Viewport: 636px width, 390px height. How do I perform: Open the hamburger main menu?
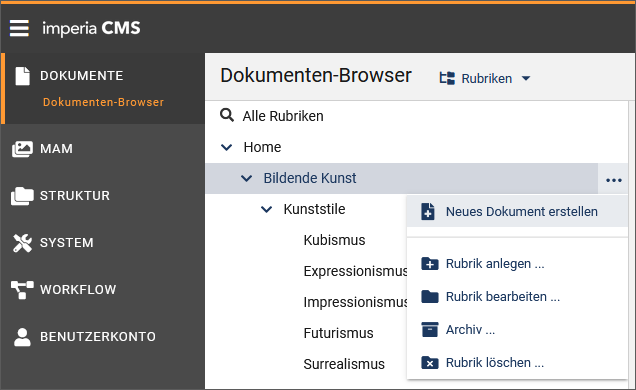19,28
